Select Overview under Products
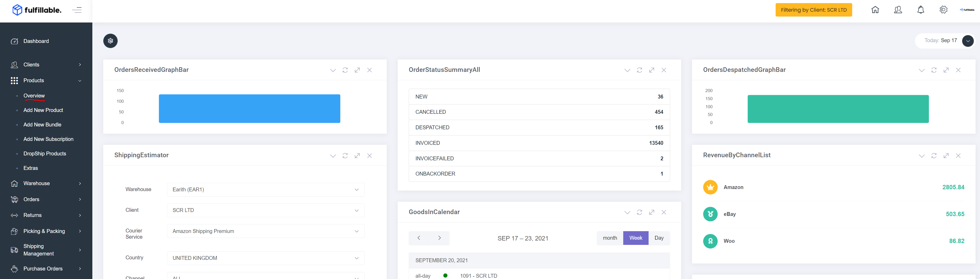Screen dimensions: 980x279 34,96
